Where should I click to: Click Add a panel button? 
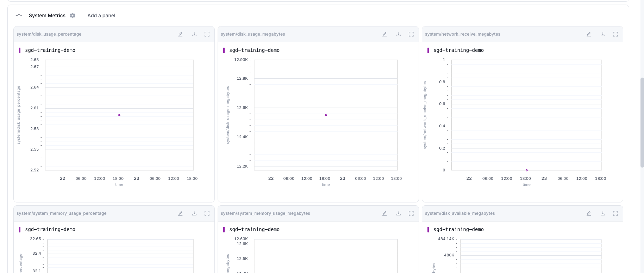tap(101, 16)
